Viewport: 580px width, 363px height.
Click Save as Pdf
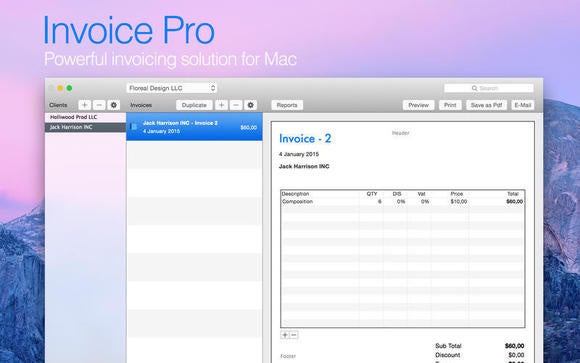tap(486, 105)
